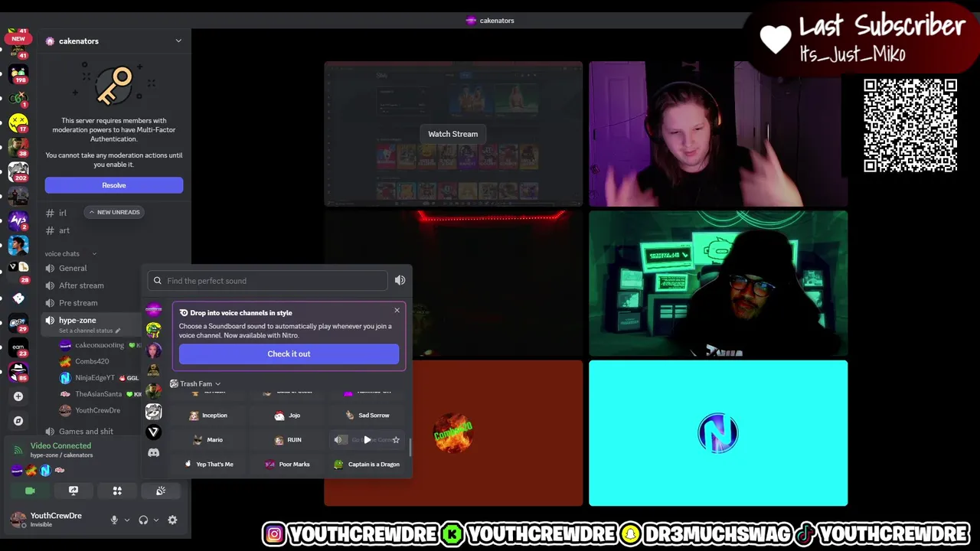
Task: Select green frog server in soundboard sidebar
Action: pos(154,329)
